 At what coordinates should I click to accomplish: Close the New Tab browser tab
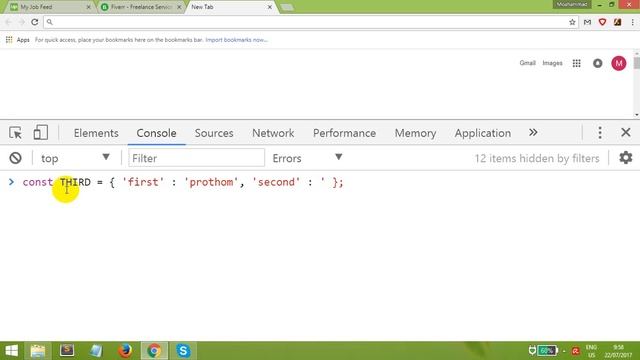(x=269, y=7)
